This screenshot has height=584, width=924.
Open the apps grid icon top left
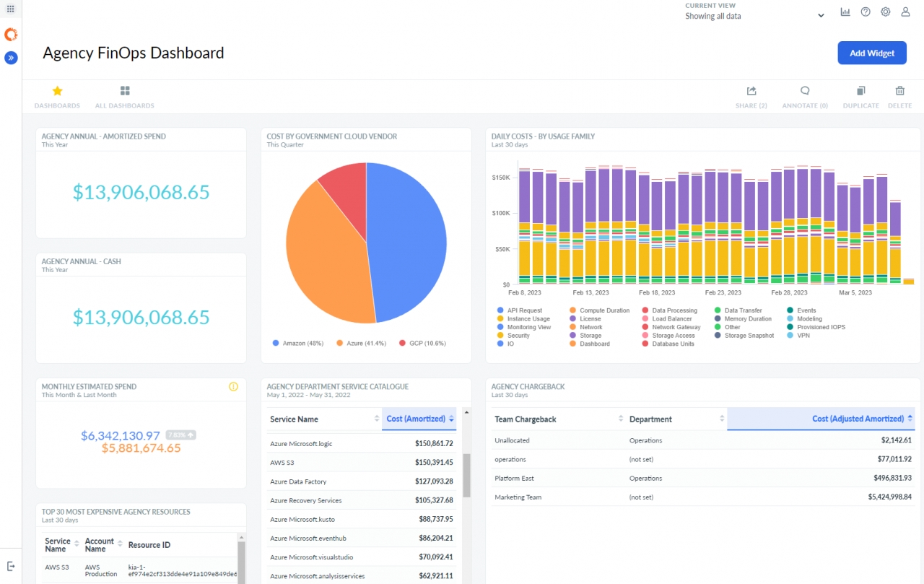pos(10,9)
